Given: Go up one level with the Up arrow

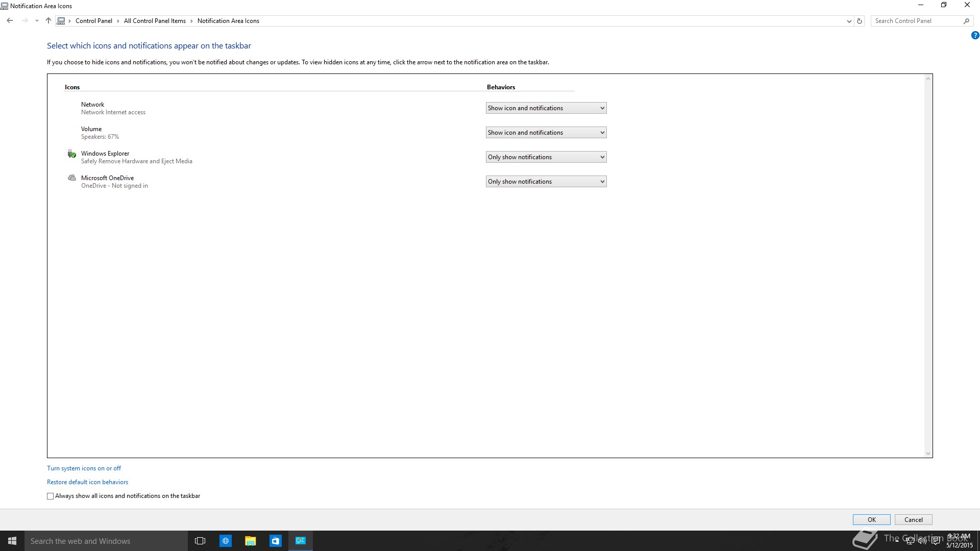Looking at the screenshot, I should [x=48, y=21].
